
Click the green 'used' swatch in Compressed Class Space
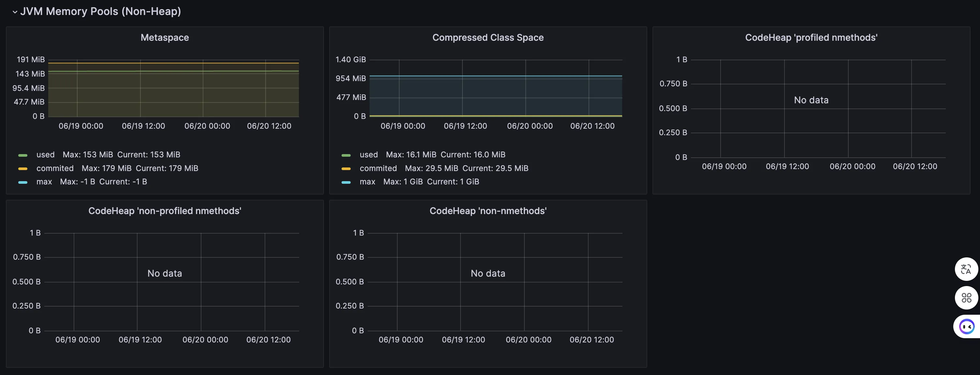click(x=346, y=155)
